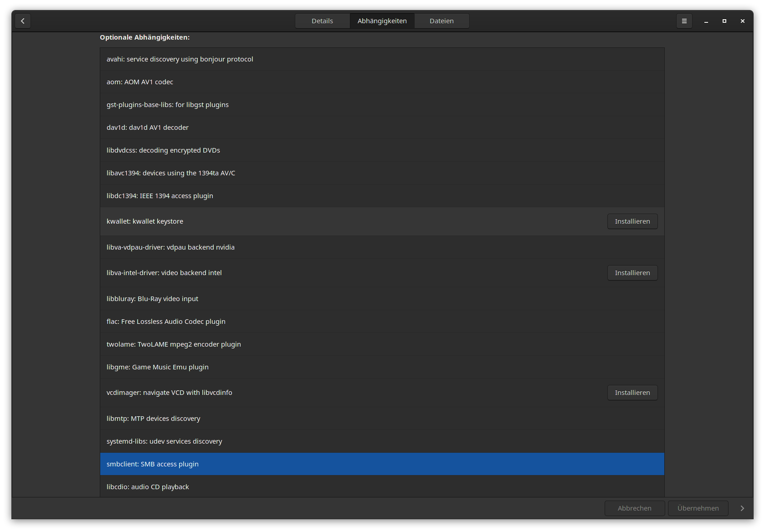Click the back arrow button
765x532 pixels.
pos(23,21)
